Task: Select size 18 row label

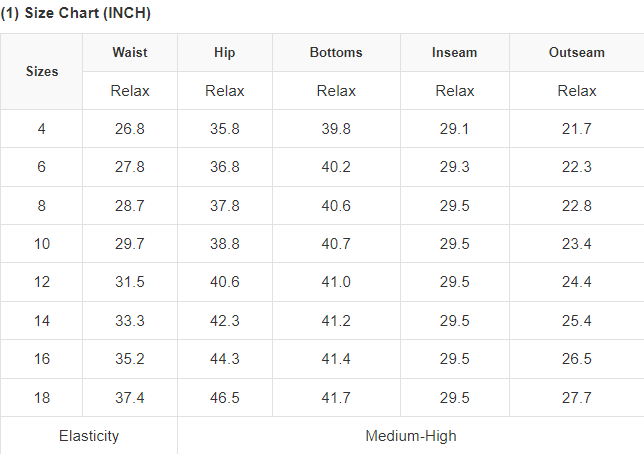Action: pos(42,398)
